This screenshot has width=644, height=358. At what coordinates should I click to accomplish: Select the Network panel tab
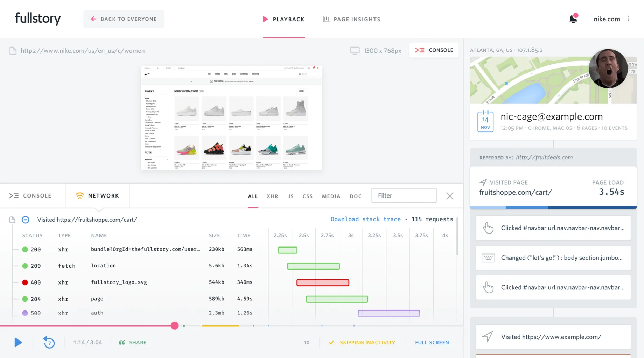97,196
